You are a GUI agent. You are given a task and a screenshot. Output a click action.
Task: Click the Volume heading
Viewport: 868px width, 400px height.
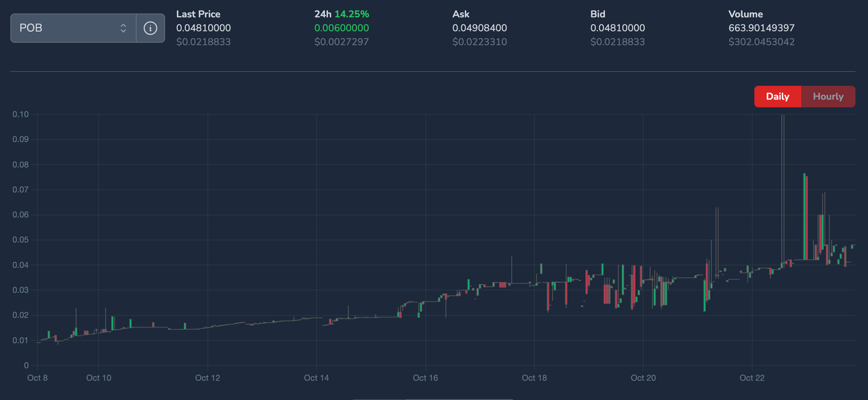tap(746, 14)
